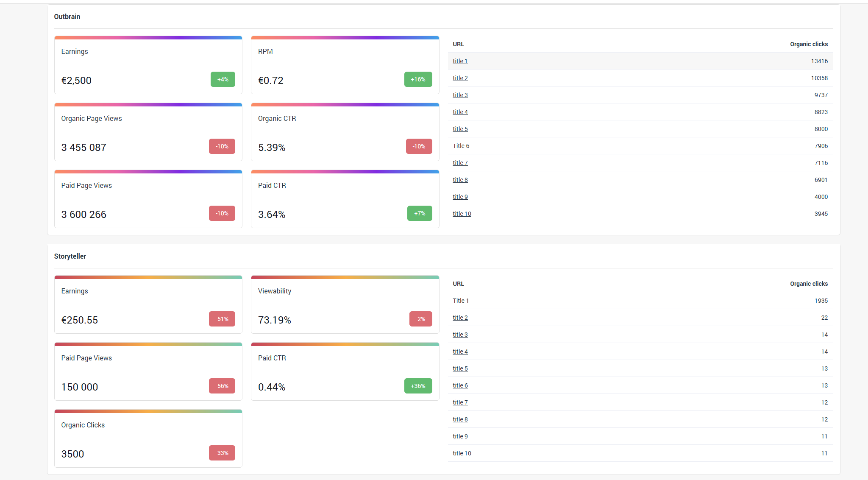Select the Storyteller section heading

tap(70, 256)
